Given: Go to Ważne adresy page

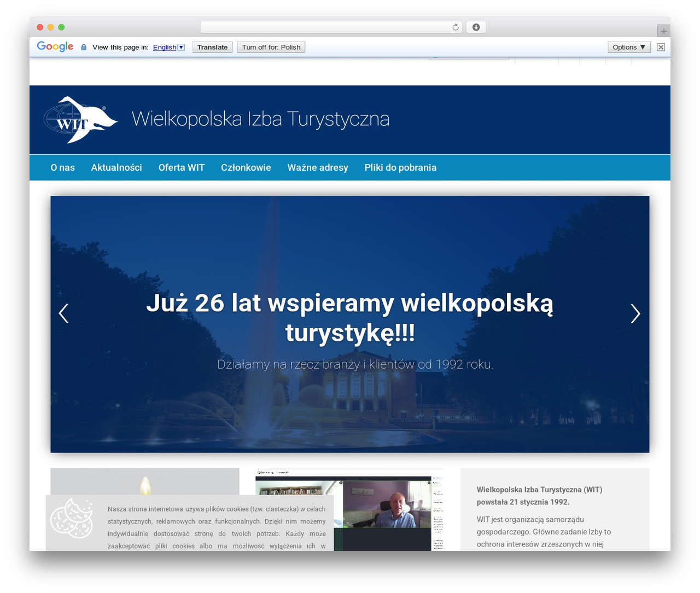Looking at the screenshot, I should coord(318,167).
